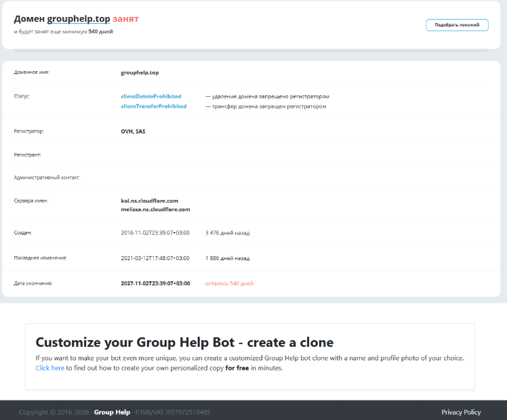The height and width of the screenshot is (420, 507).
Task: Click the '3 476 дней назад' text
Action: pyautogui.click(x=227, y=232)
